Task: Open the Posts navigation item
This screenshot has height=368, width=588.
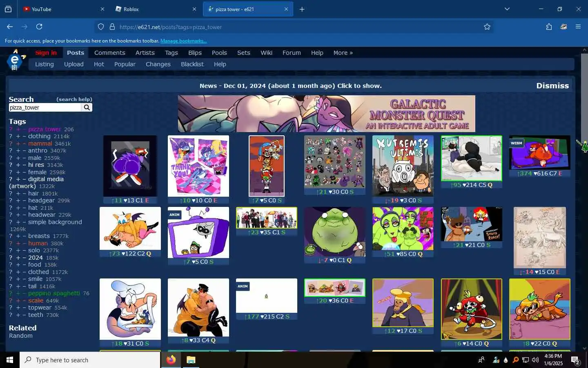Action: click(76, 53)
